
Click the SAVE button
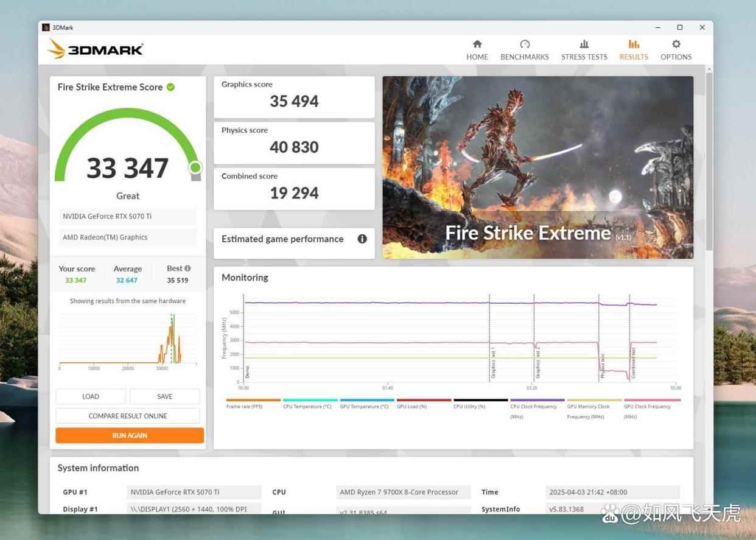(x=165, y=396)
